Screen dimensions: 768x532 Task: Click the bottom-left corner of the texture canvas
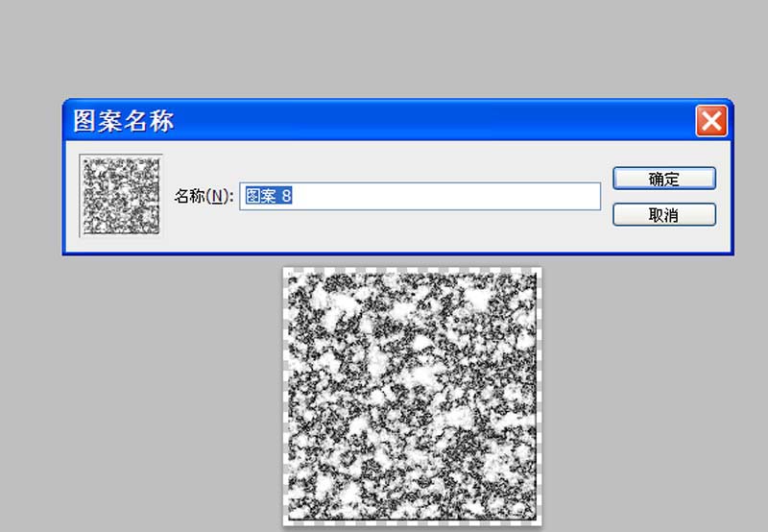tap(291, 518)
